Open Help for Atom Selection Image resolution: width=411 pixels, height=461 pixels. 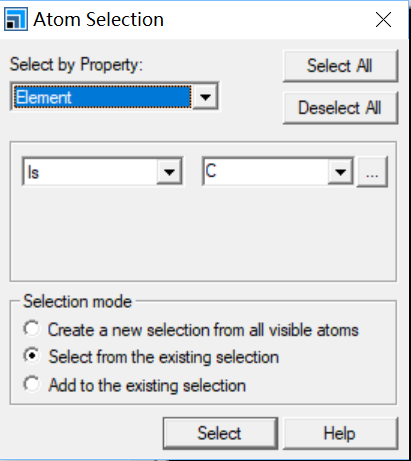tap(340, 433)
